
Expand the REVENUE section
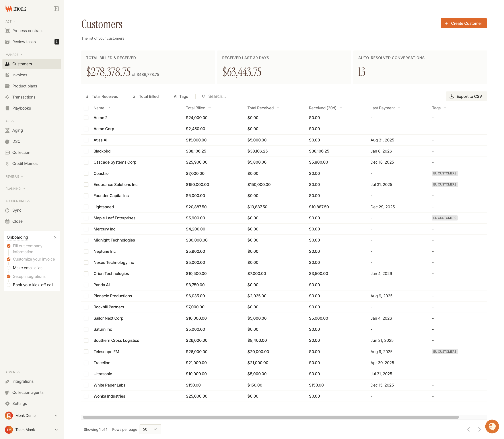tap(14, 176)
